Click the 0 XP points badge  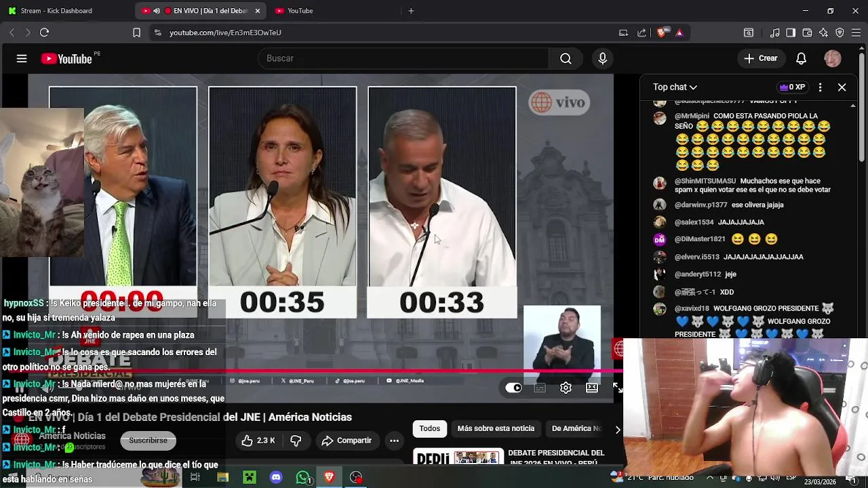(x=792, y=87)
